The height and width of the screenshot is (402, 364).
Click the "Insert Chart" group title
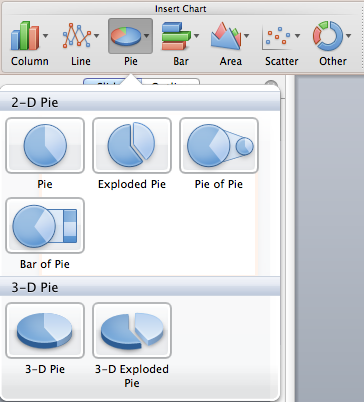point(180,9)
